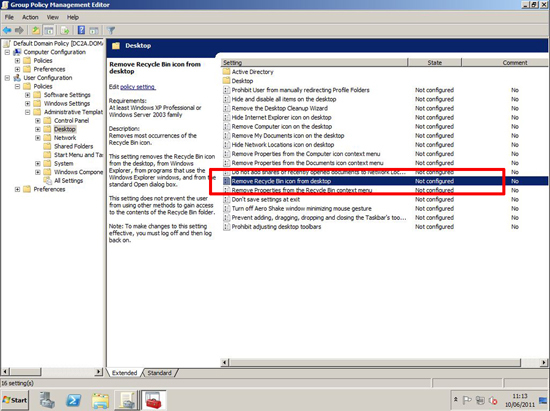Image resolution: width=550 pixels, height=411 pixels.
Task: Click the Back arrow toolbar icon
Action: click(x=7, y=31)
